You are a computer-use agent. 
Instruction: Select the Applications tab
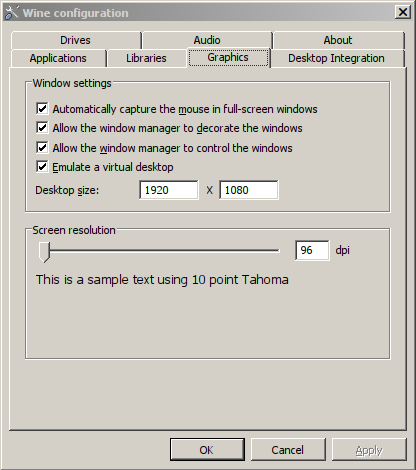click(58, 58)
